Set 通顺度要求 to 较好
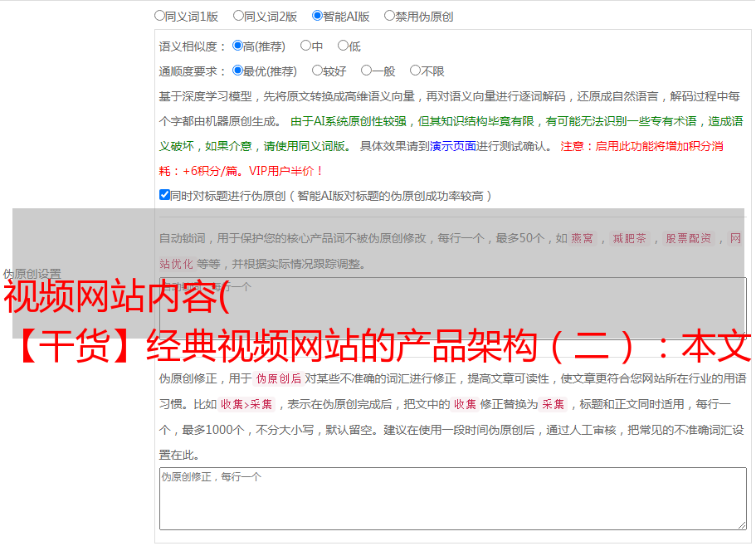 pos(317,71)
